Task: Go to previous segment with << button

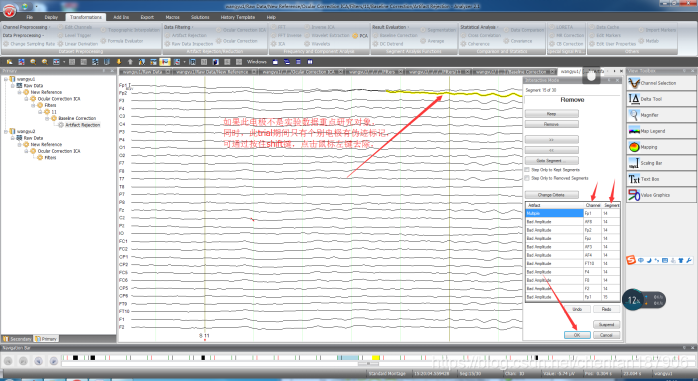Action: pyautogui.click(x=552, y=150)
